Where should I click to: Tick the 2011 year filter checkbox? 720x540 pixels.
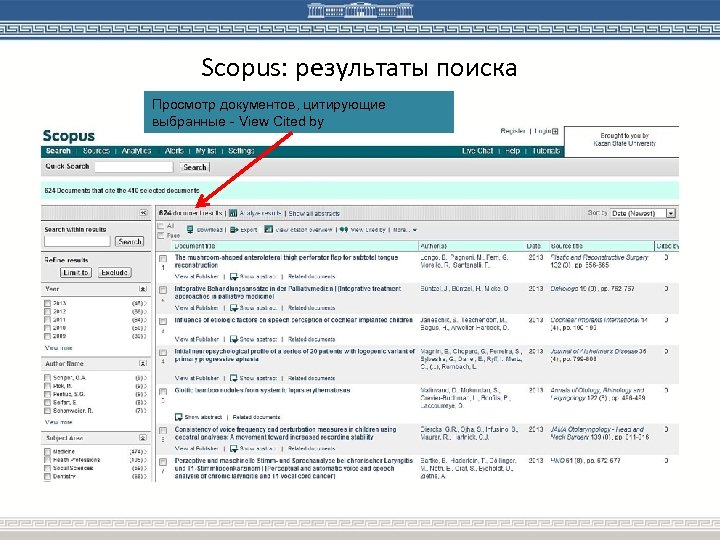coord(47,320)
